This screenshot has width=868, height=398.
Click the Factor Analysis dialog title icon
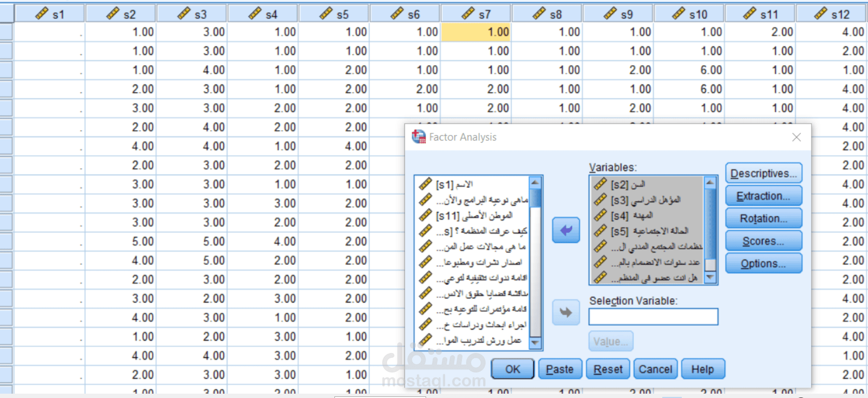[x=419, y=137]
